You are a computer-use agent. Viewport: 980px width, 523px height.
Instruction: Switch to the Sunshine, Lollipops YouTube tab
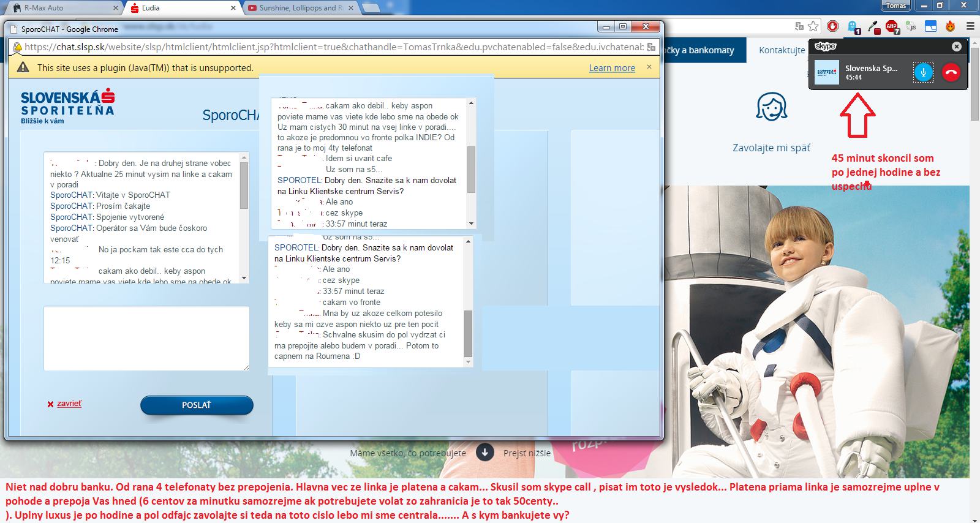pyautogui.click(x=300, y=8)
